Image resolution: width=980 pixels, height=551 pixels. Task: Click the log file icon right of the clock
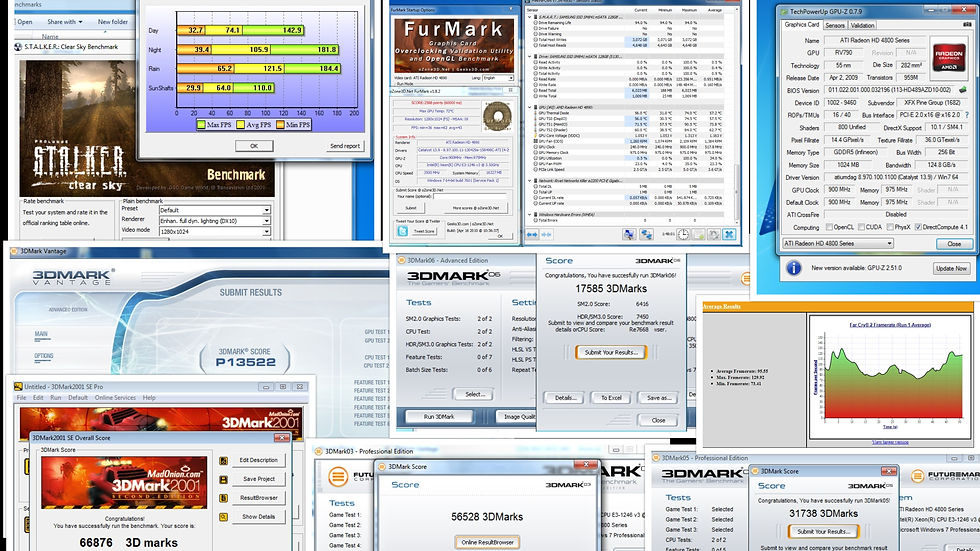[699, 234]
